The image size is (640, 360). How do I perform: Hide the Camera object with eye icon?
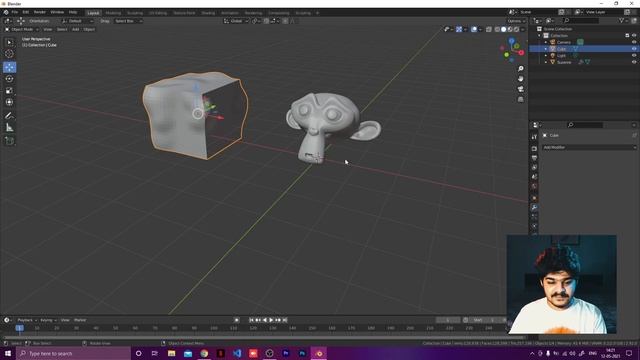point(634,42)
